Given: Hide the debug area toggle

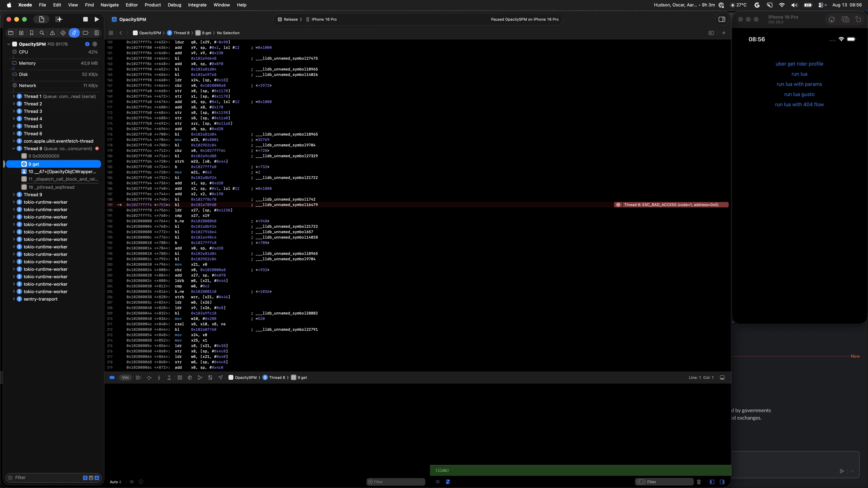Looking at the screenshot, I should click(x=722, y=378).
